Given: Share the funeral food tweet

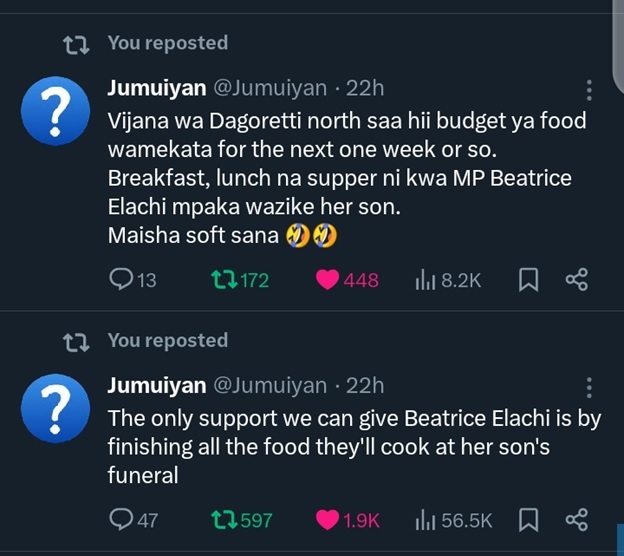Looking at the screenshot, I should click(x=577, y=520).
